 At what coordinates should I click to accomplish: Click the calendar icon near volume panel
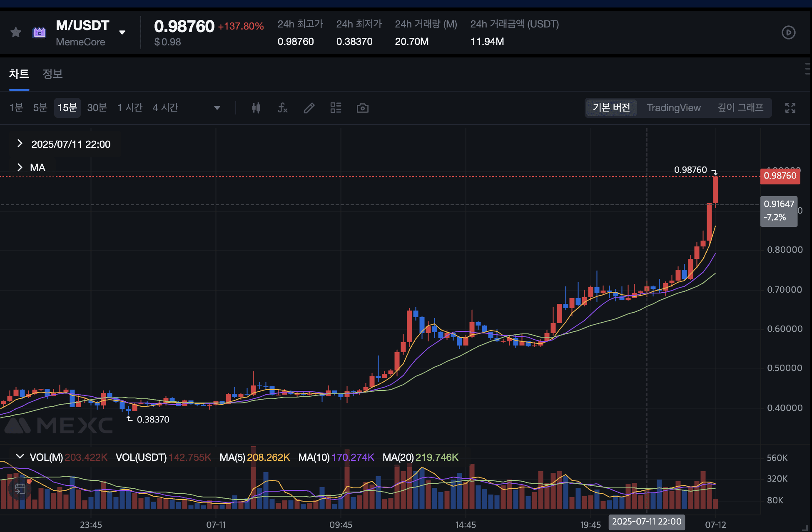(x=20, y=489)
